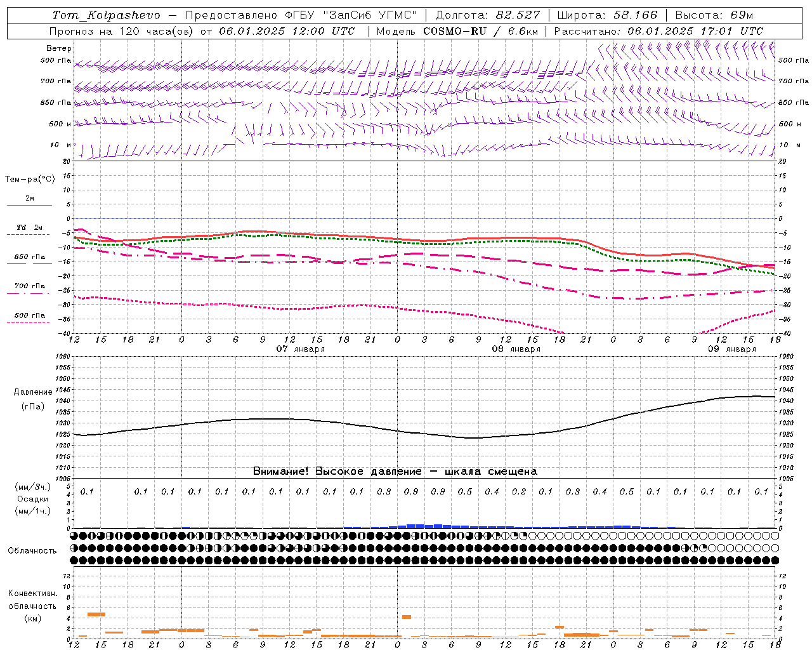This screenshot has height=650, width=812.
Task: Select the left 10 м wind level label
Action: point(61,145)
